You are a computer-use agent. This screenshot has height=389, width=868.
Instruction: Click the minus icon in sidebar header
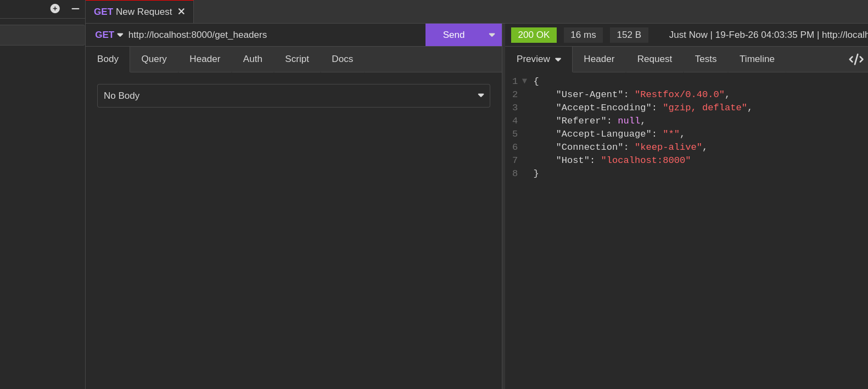(x=75, y=9)
